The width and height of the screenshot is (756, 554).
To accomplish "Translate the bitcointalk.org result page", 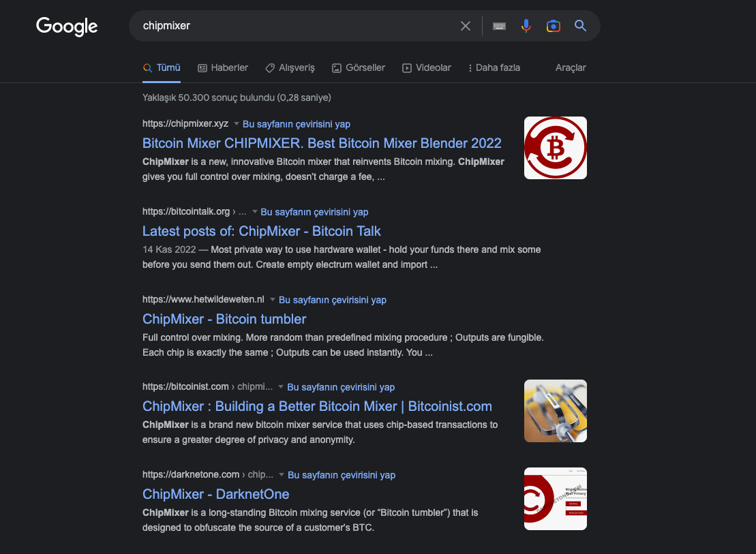I will point(314,212).
